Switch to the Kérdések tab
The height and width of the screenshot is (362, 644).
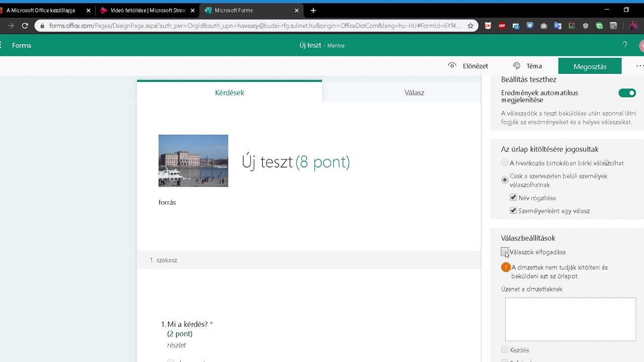coord(229,92)
